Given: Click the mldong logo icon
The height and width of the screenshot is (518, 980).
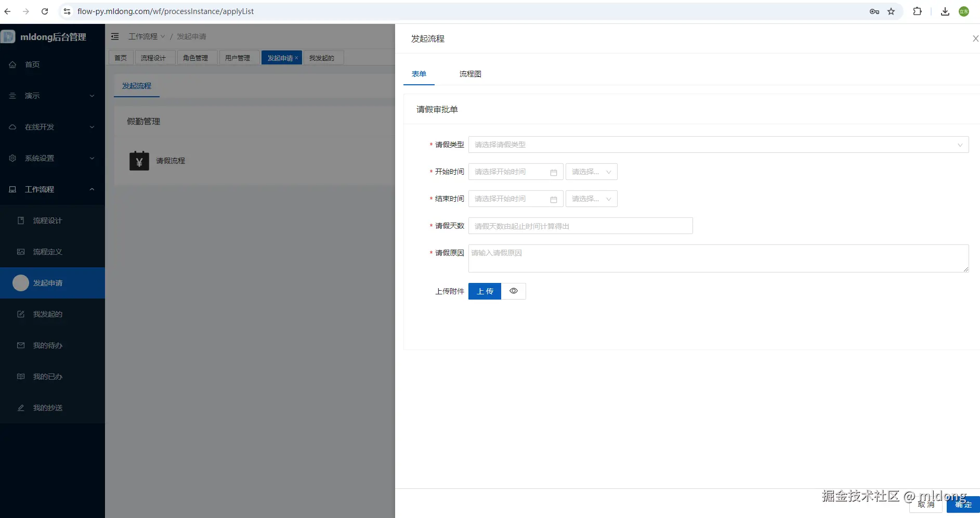Looking at the screenshot, I should tap(8, 36).
